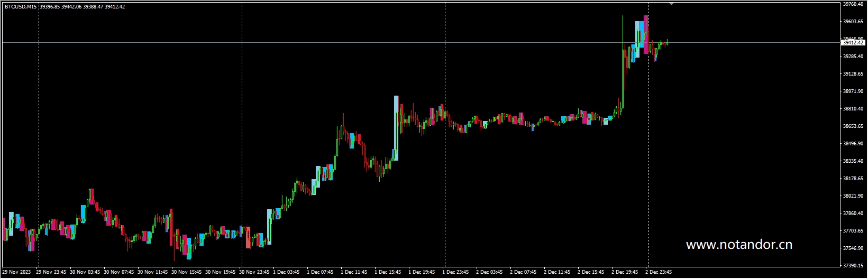
Task: Click the 37703.65 price scale label
Action: click(x=853, y=231)
